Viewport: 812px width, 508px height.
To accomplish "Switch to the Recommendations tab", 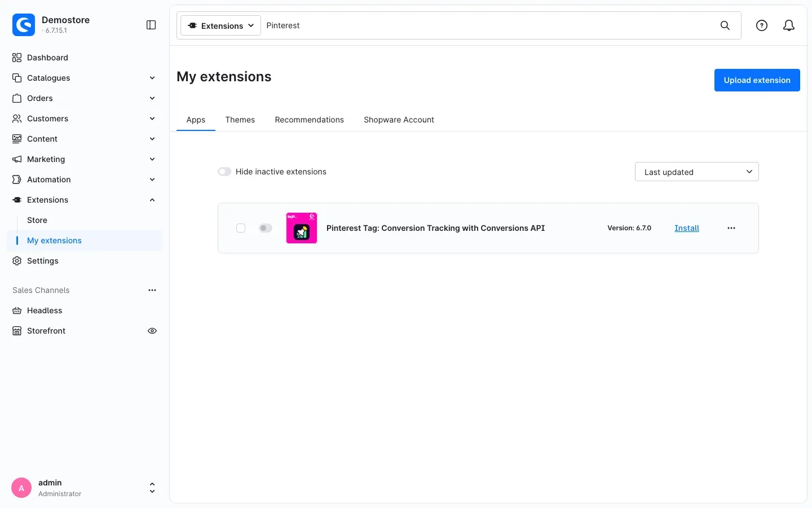I will tap(310, 120).
